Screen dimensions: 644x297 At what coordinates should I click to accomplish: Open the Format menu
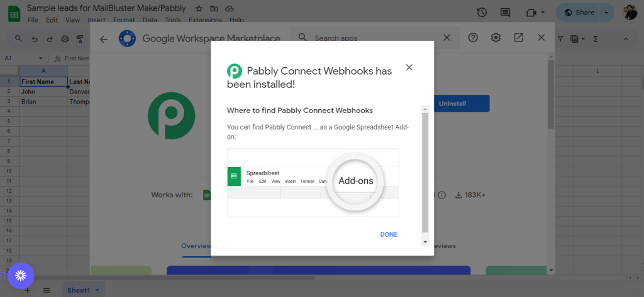[124, 19]
